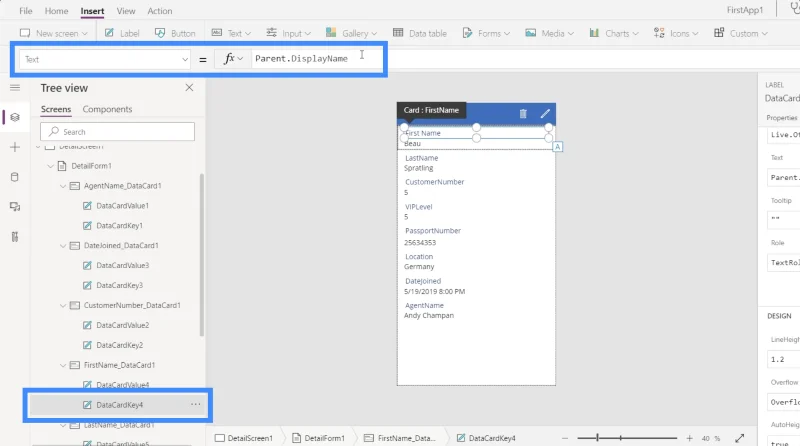Select DataCardValue2 in tree

122,325
